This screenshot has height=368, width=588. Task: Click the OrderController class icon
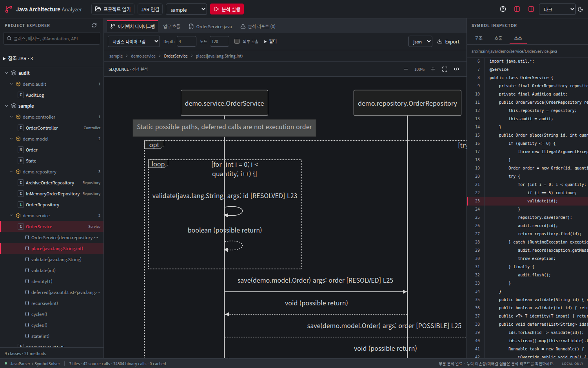click(21, 128)
